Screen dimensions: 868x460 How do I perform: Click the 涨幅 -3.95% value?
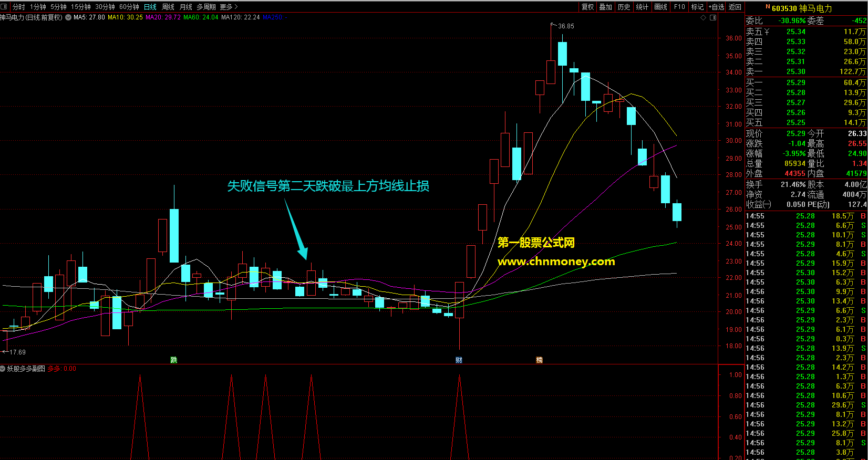pos(794,153)
